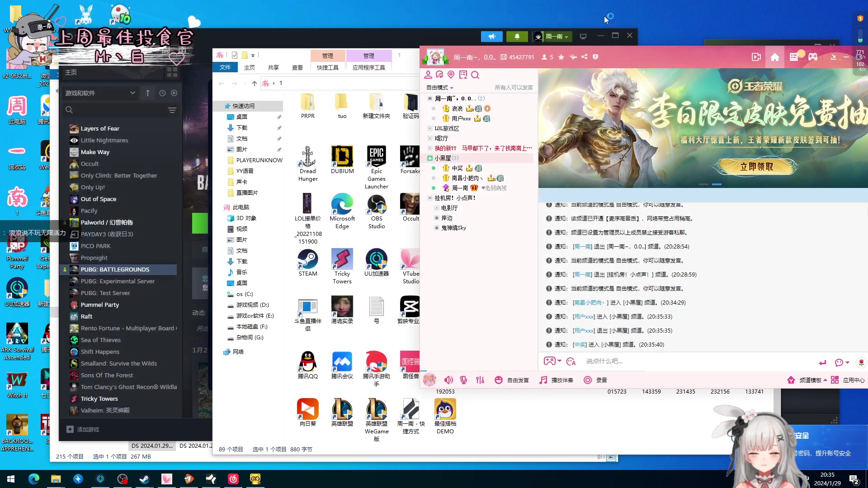Click the filter options icon in Steam search

click(x=172, y=110)
